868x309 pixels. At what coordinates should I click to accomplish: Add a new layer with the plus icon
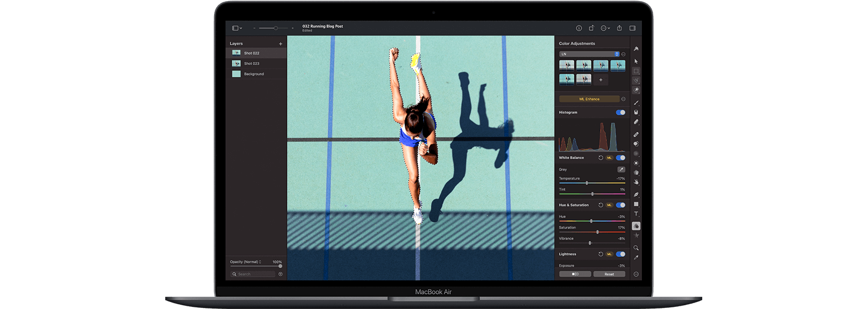coord(280,44)
